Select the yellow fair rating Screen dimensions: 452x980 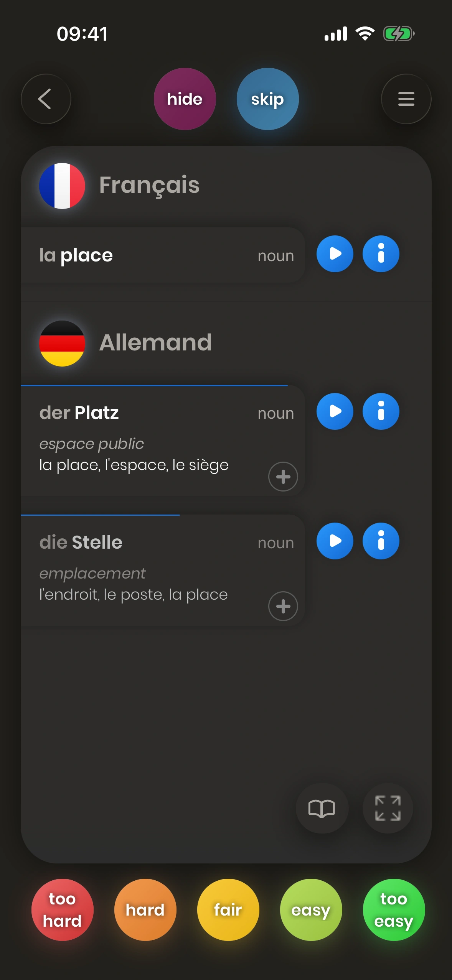click(228, 909)
